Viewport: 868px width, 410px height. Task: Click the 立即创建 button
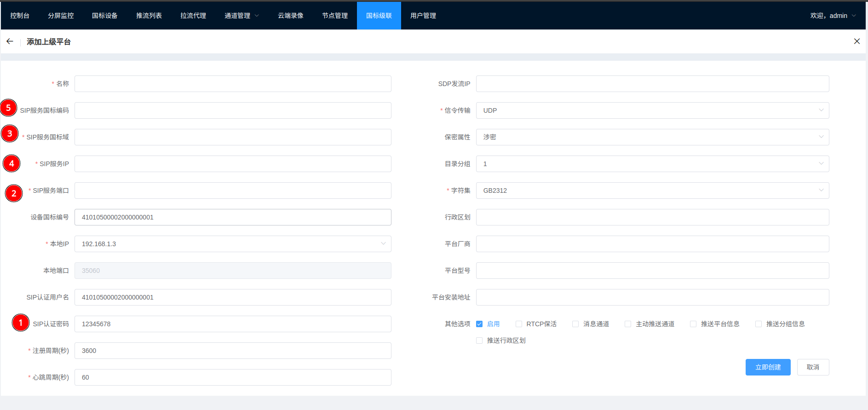point(768,367)
